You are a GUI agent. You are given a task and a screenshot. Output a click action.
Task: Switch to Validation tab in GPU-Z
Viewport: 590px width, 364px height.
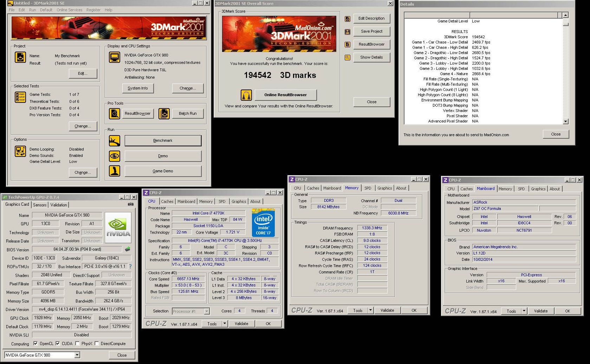coord(59,205)
